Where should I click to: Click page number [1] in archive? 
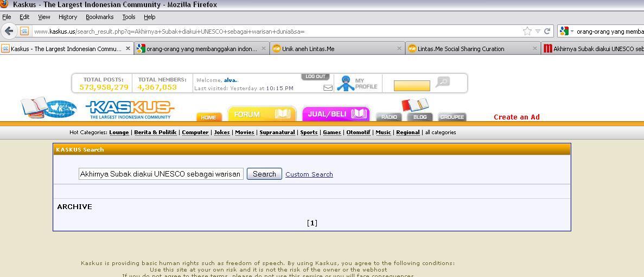point(312,223)
